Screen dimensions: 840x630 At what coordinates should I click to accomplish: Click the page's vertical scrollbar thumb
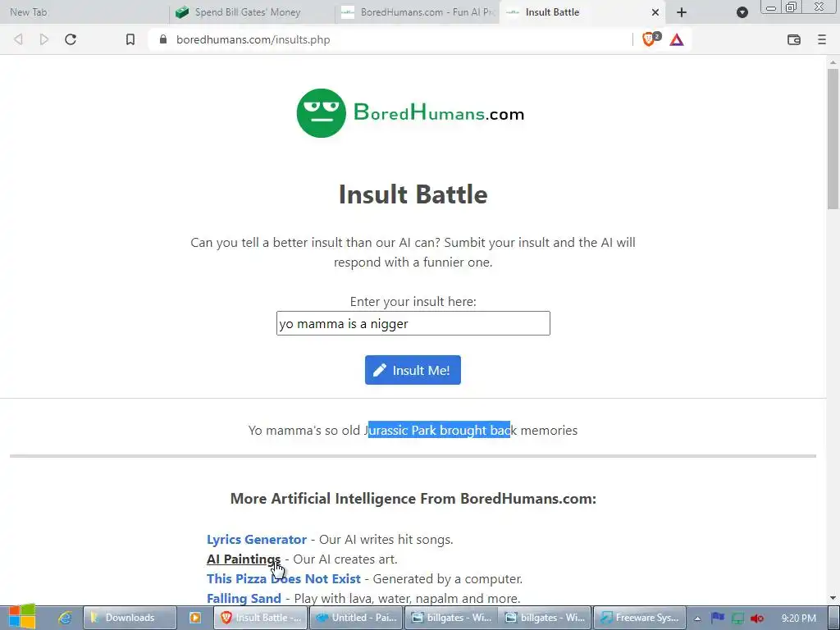(x=833, y=138)
